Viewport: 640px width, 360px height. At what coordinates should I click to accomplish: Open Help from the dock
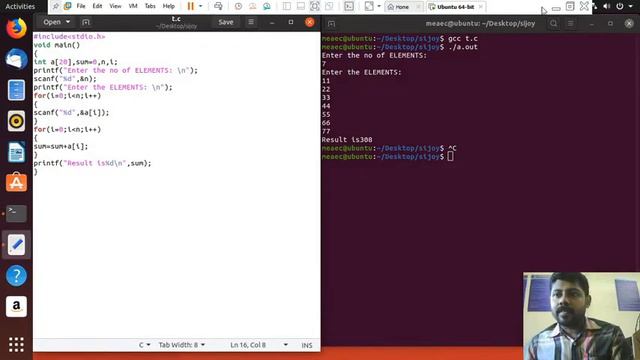tap(16, 276)
